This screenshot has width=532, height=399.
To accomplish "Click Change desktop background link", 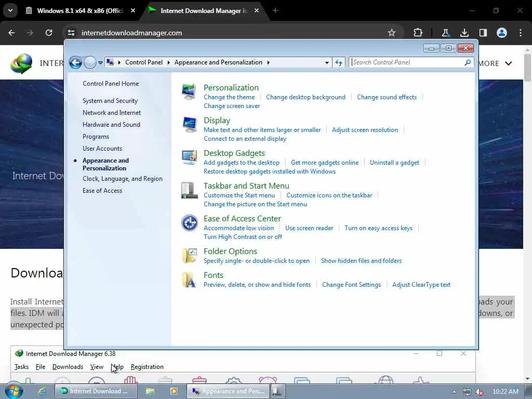I will point(305,97).
